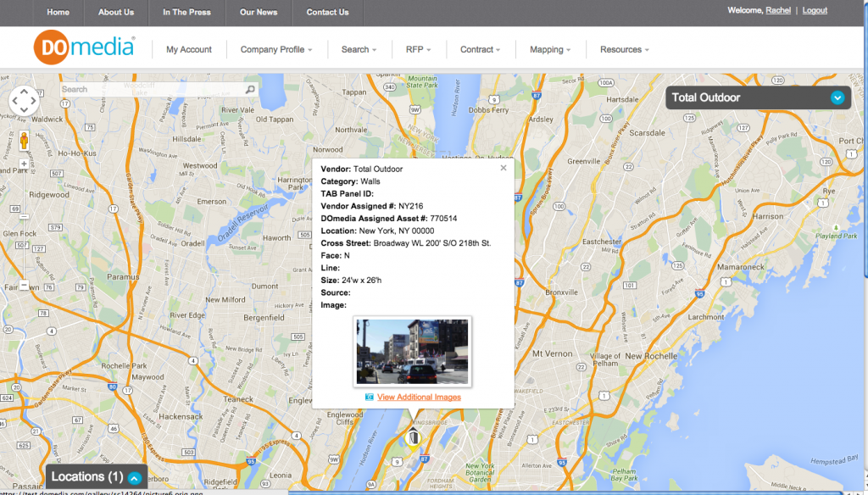The height and width of the screenshot is (495, 868).
Task: Open the In The Press page
Action: pyautogui.click(x=186, y=12)
